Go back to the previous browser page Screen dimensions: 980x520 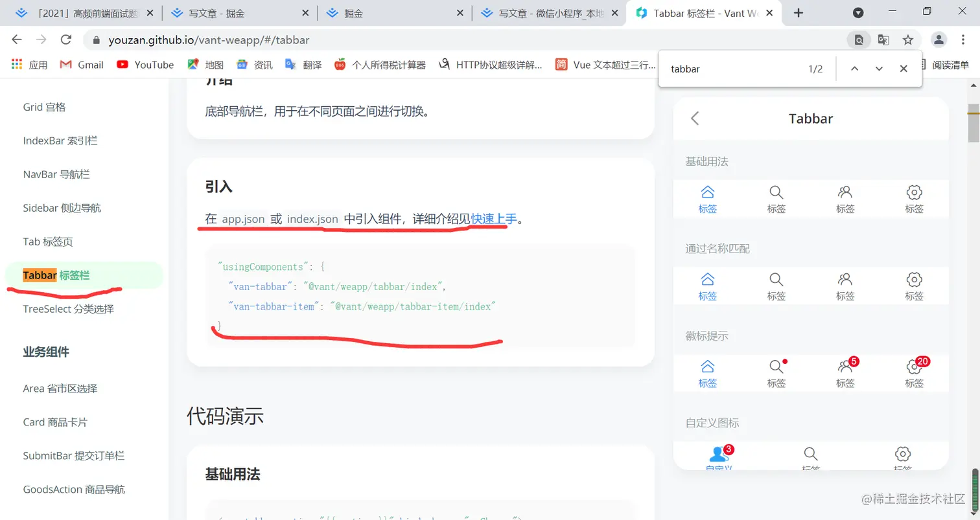[17, 40]
